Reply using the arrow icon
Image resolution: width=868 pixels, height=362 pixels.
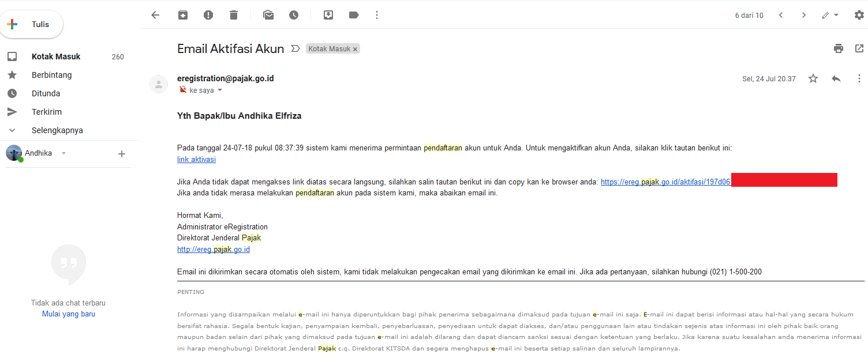(x=836, y=78)
